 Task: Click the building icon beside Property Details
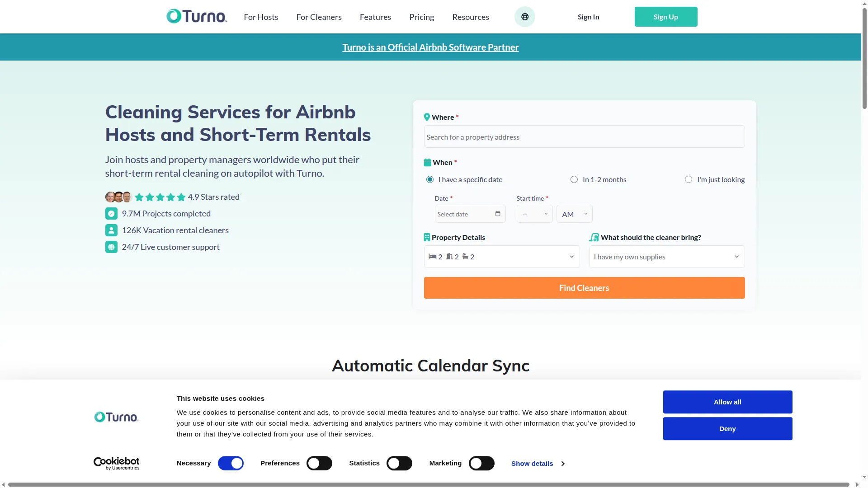pos(427,237)
